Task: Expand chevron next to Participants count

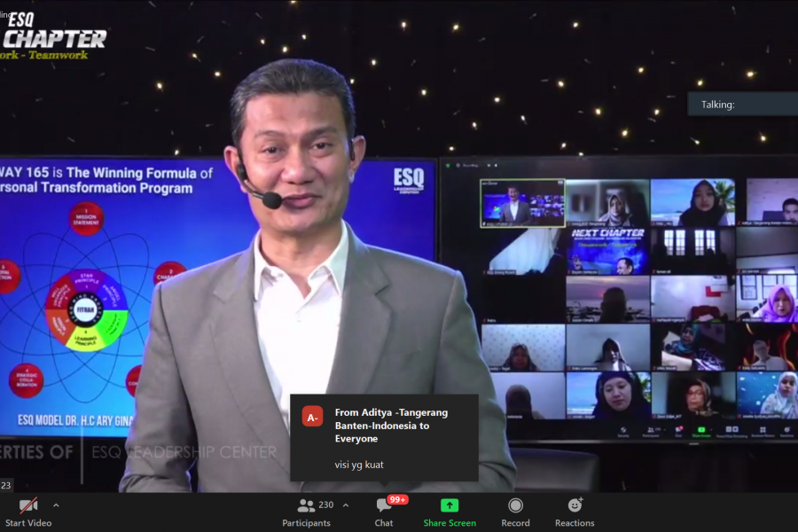Action: coord(346,505)
